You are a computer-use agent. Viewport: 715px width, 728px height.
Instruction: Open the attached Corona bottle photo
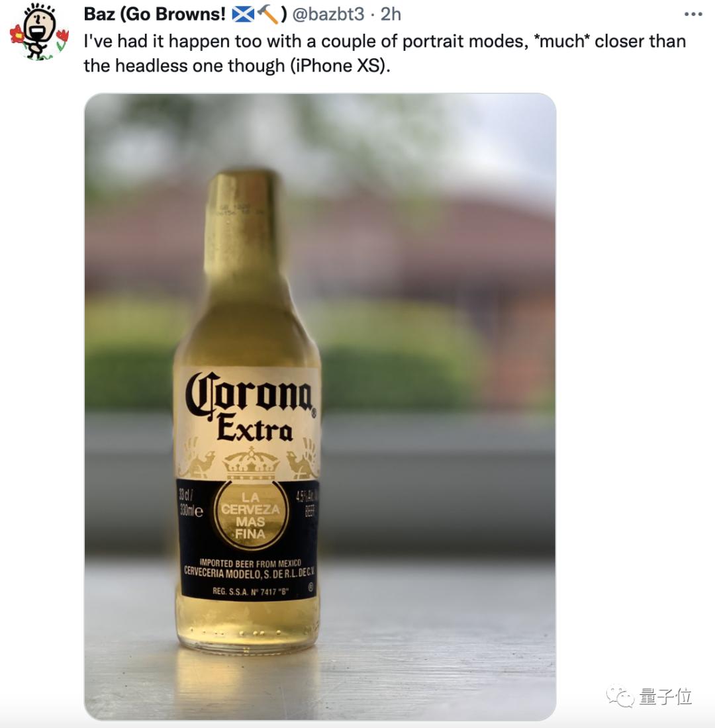click(320, 407)
